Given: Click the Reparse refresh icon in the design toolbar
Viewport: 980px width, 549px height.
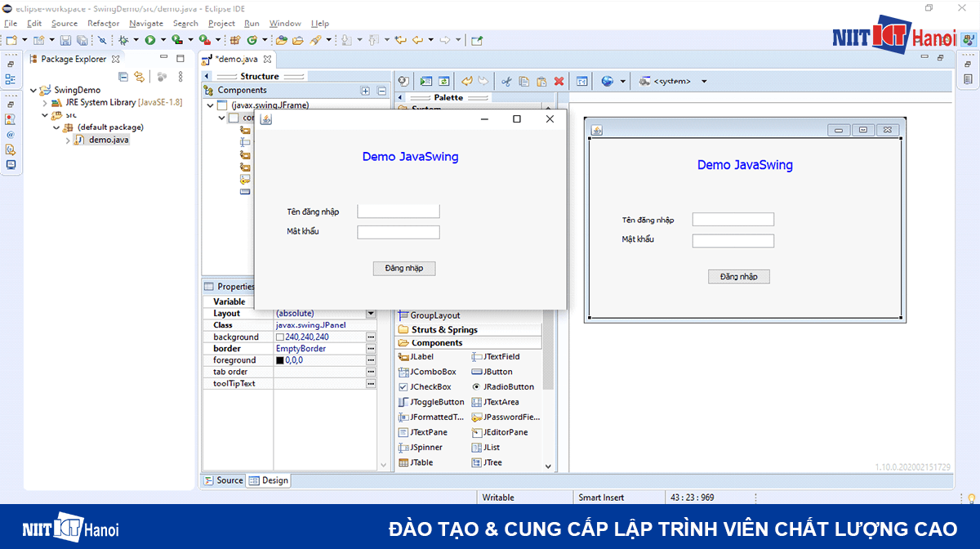Looking at the screenshot, I should point(443,80).
